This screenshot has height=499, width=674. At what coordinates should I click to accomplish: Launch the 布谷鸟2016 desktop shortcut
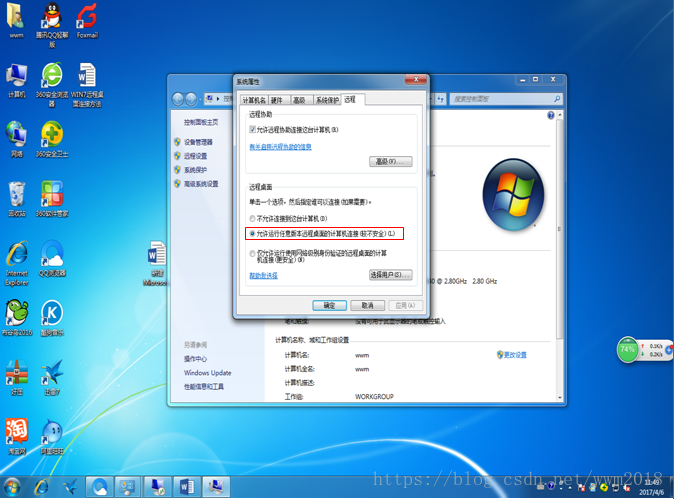pyautogui.click(x=16, y=318)
